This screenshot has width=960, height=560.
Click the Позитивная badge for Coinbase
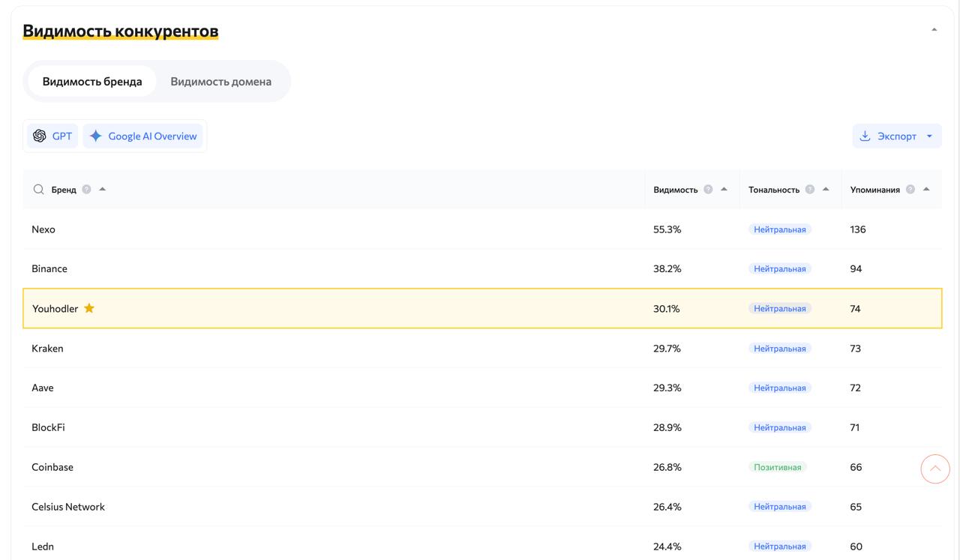[777, 467]
